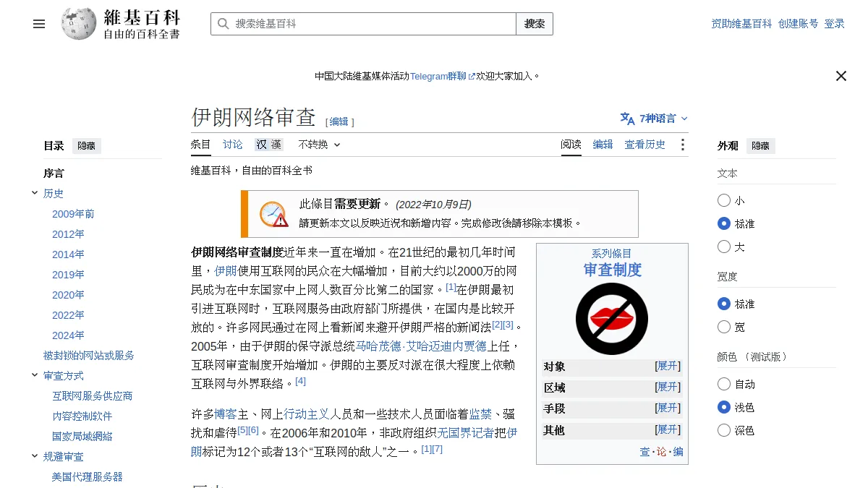Go to 2009年前 in contents

pyautogui.click(x=73, y=214)
